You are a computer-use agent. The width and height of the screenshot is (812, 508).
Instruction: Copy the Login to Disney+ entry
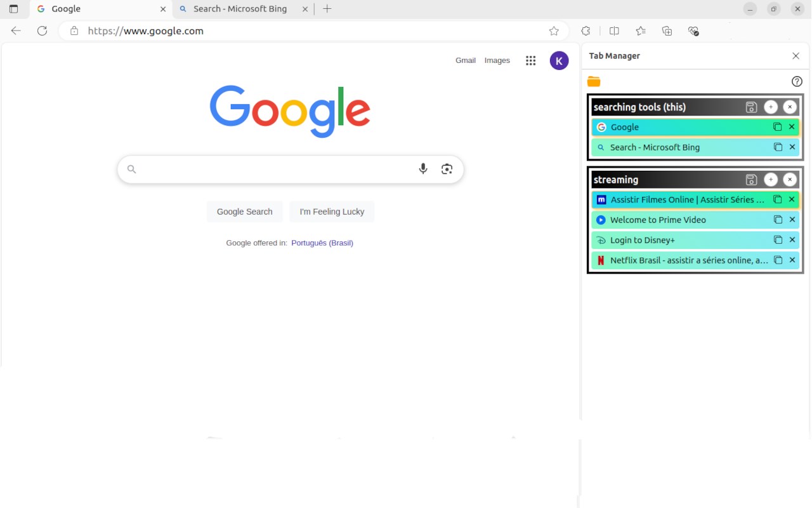click(x=778, y=240)
